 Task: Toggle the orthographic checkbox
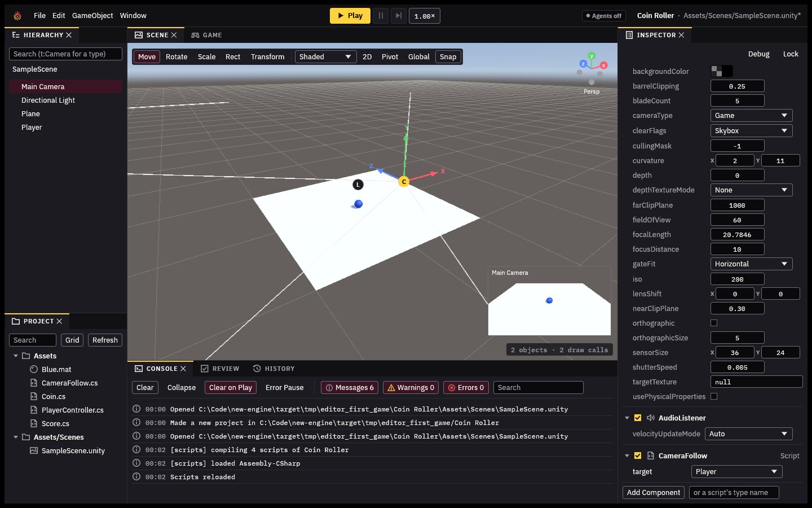714,323
